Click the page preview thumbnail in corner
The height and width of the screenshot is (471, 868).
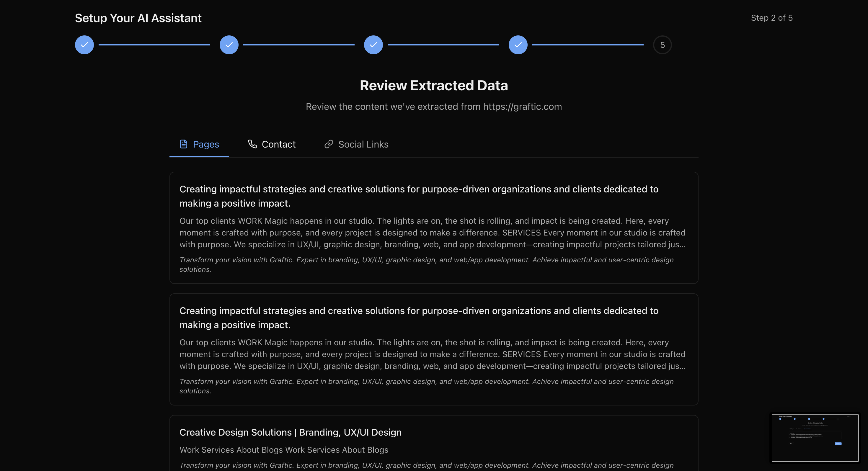pyautogui.click(x=815, y=438)
